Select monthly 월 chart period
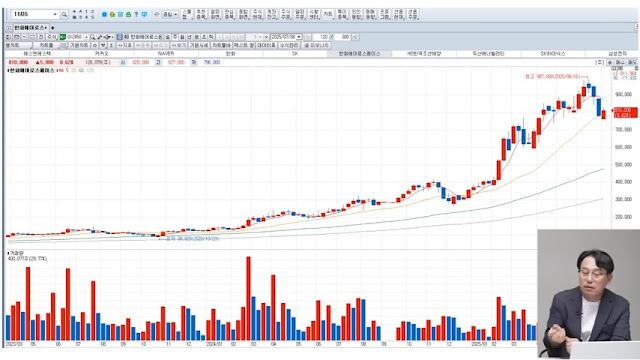Screen dimensions: 640x360 182,37
